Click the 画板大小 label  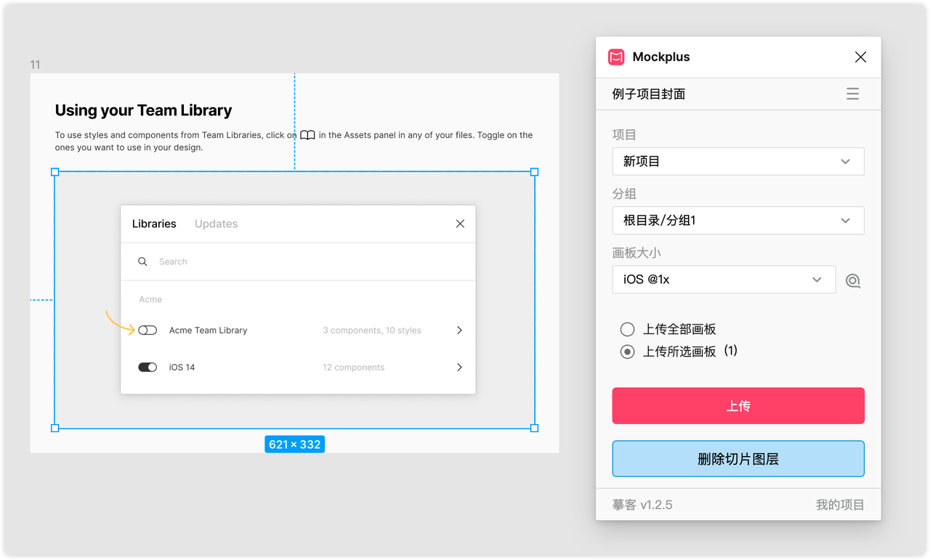click(x=636, y=253)
